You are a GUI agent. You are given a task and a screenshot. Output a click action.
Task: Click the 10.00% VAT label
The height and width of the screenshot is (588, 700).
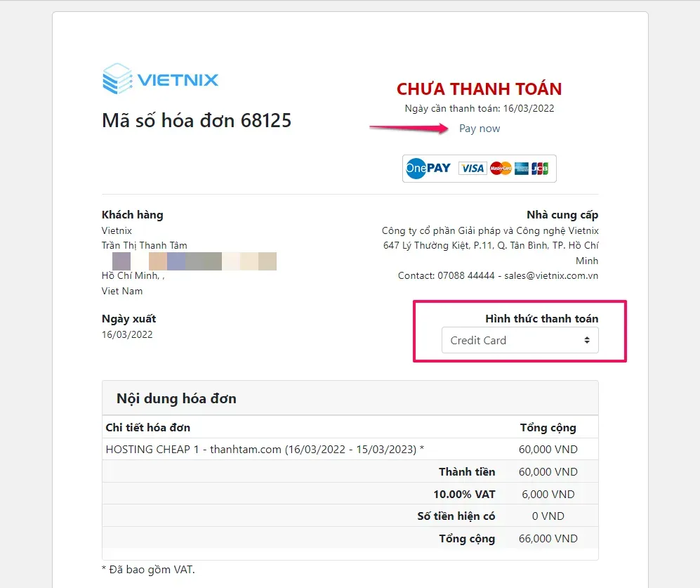pos(464,494)
